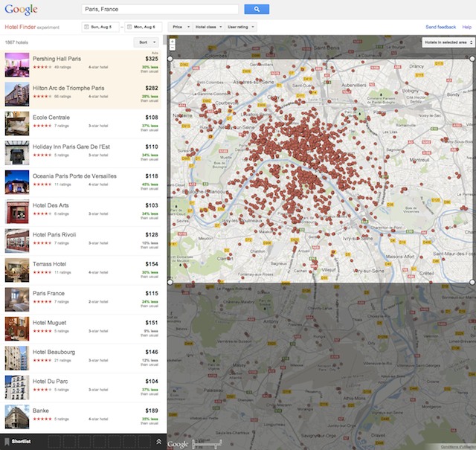Open the Hotel Finder title link

point(20,27)
